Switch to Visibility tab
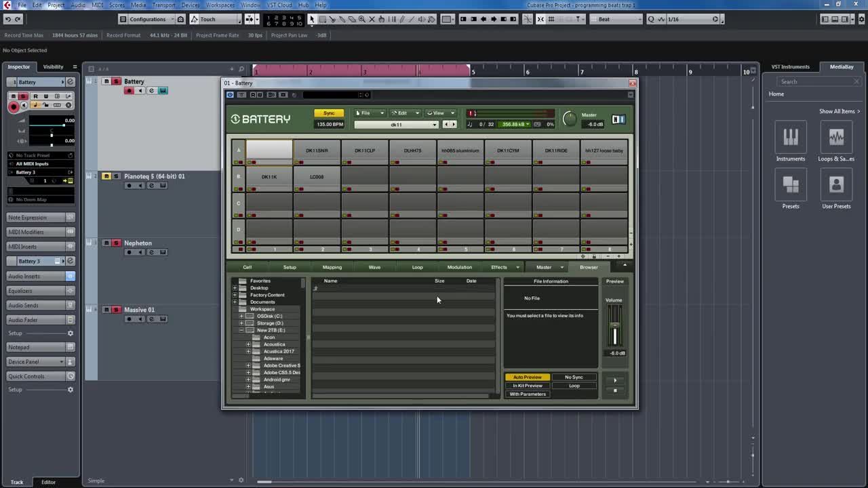This screenshot has height=488, width=868. point(53,66)
